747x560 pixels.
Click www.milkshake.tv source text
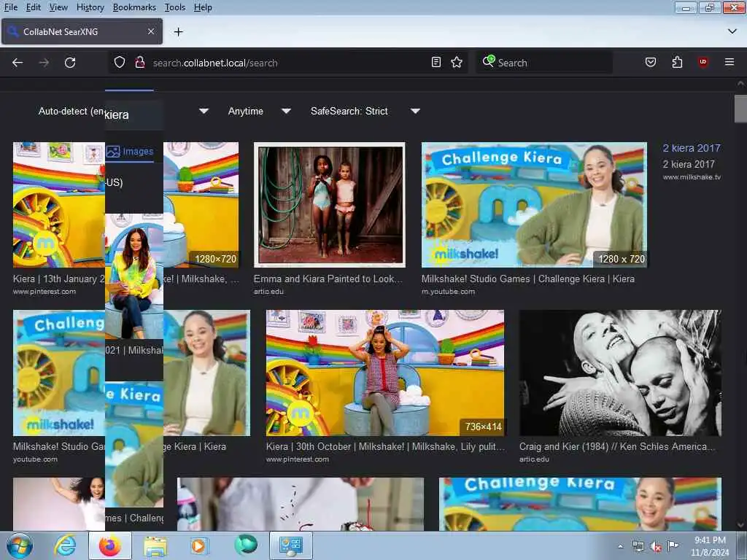(692, 176)
